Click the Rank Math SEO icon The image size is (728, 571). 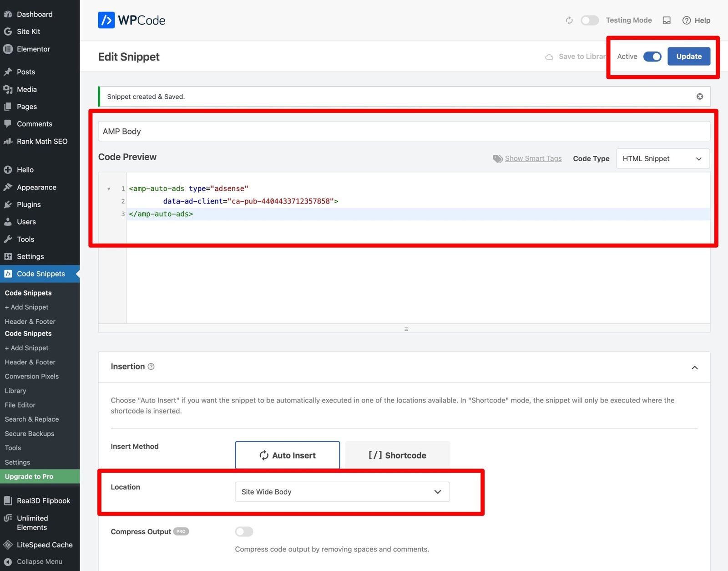(8, 141)
